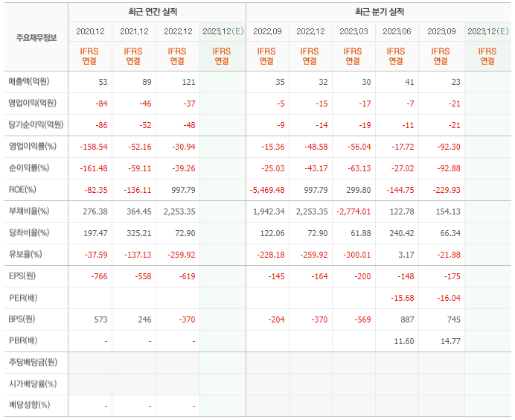Image resolution: width=515 pixels, height=420 pixels.
Task: Click the 최근 연간 실적 header
Action: (x=153, y=12)
